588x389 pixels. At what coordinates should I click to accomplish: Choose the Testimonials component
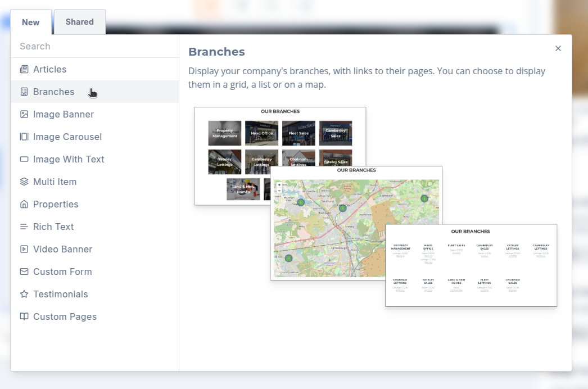(95, 295)
